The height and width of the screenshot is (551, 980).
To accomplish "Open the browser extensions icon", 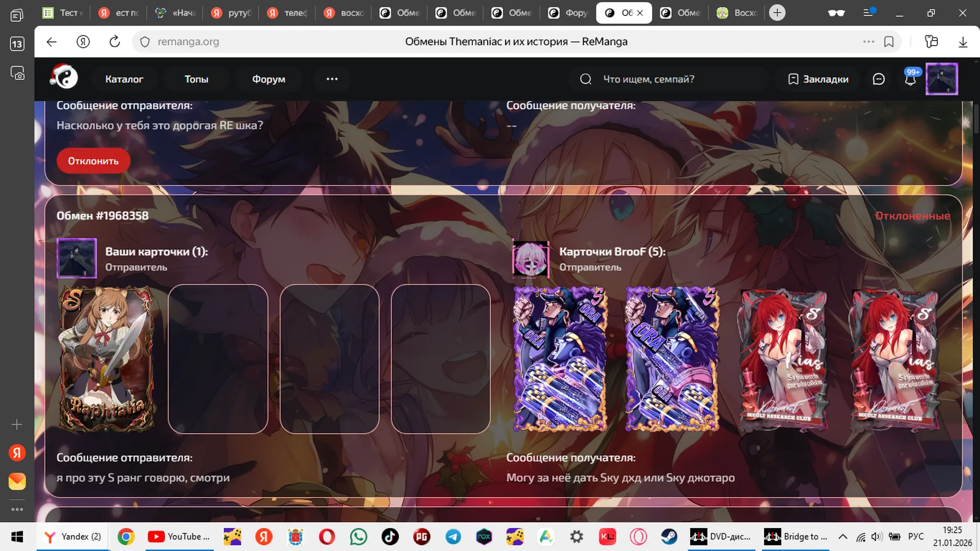I will pos(931,42).
